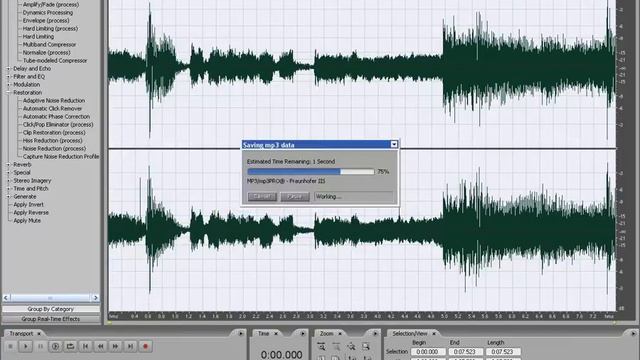Collapse the Restoration category

point(8,93)
